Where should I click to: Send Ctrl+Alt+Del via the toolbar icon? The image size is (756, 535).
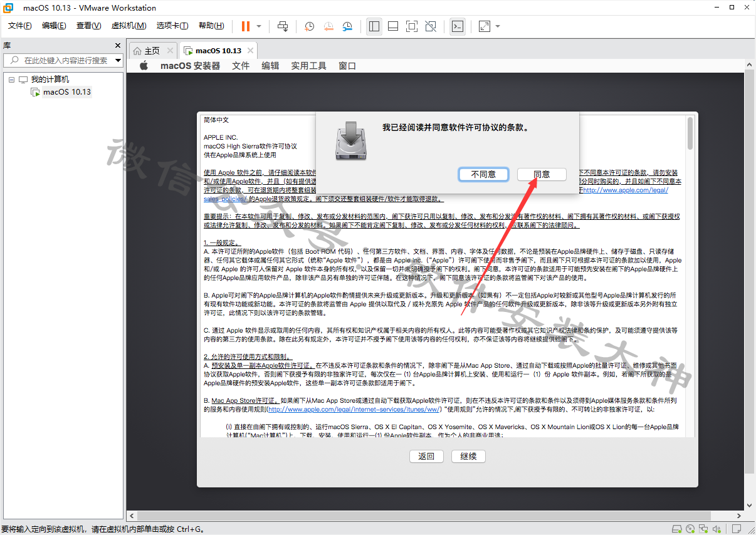pos(283,26)
